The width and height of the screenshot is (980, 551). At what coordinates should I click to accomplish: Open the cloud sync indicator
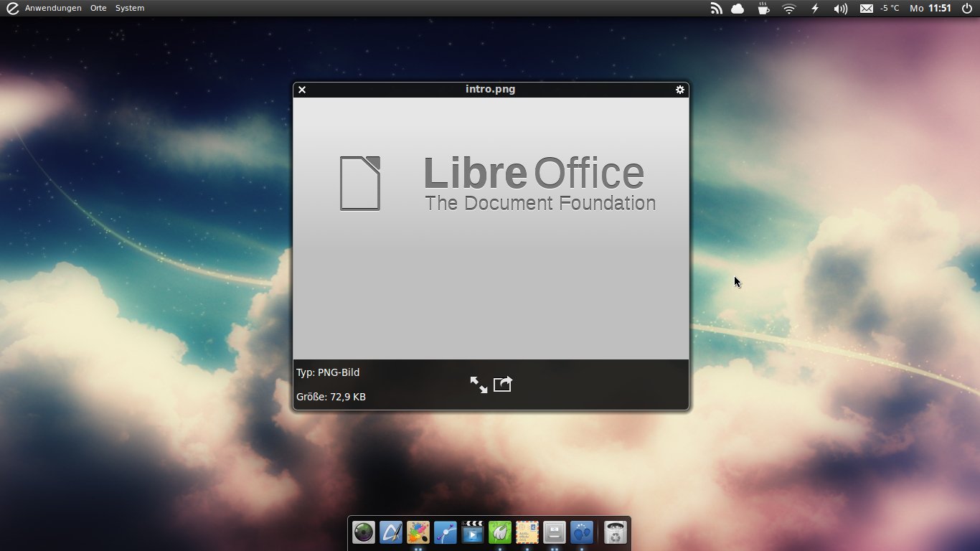pyautogui.click(x=738, y=9)
